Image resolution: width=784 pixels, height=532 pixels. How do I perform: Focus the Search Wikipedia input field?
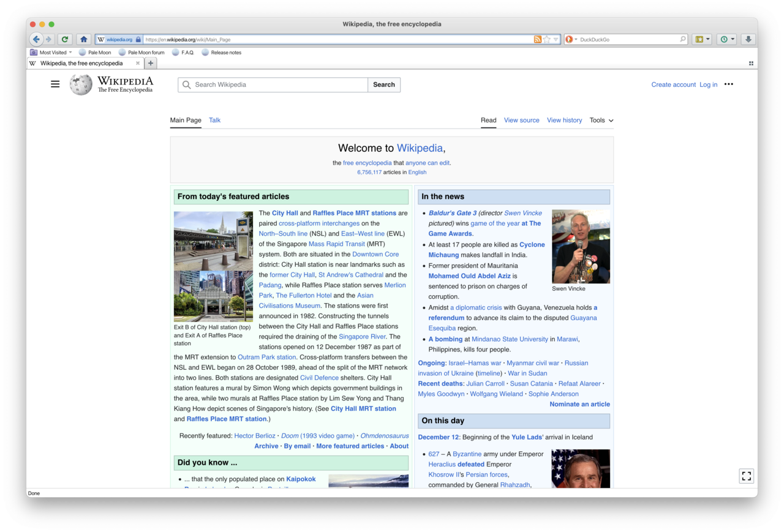tap(273, 84)
